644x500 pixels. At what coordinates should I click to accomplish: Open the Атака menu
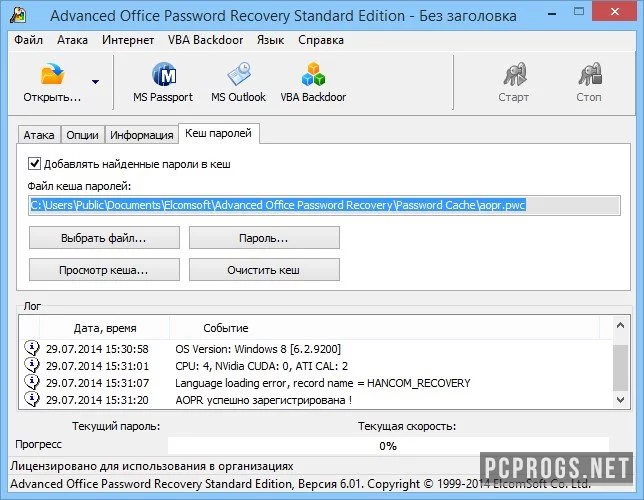[72, 40]
